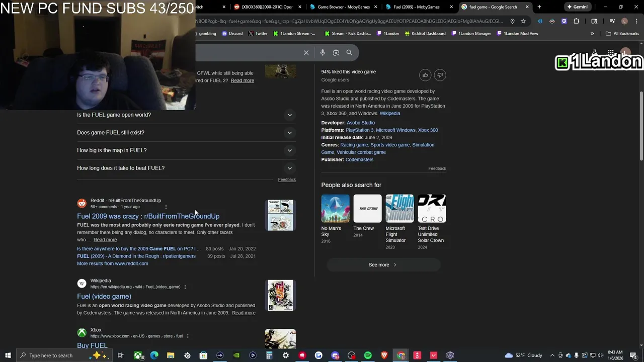
Task: Expand 'Is the FUEL game open world?'
Action: pyautogui.click(x=186, y=115)
